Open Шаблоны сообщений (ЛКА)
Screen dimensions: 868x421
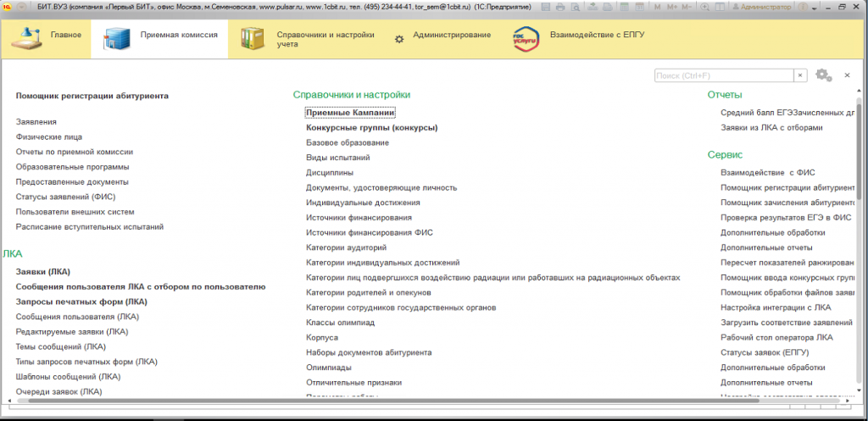[68, 377]
